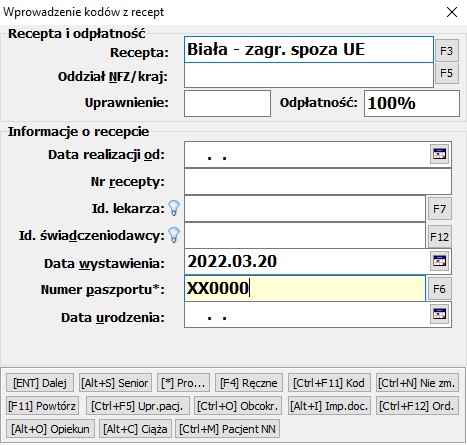Click the [Alt+I] Imp.doc. button

329,406
